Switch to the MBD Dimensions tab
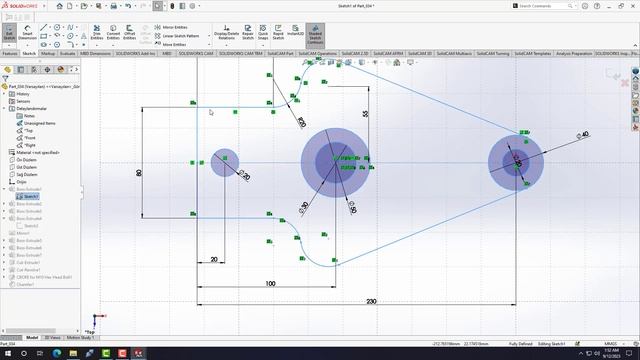The width and height of the screenshot is (640, 360). (x=95, y=53)
